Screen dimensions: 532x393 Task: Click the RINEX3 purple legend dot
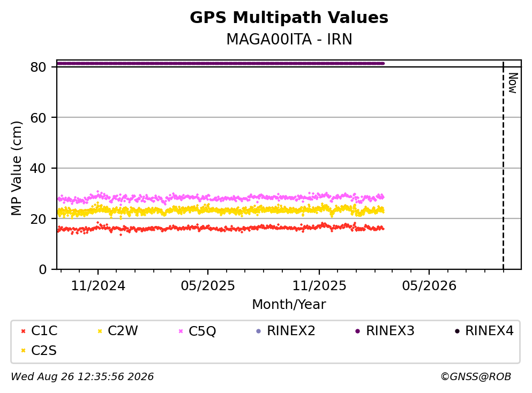tap(357, 331)
